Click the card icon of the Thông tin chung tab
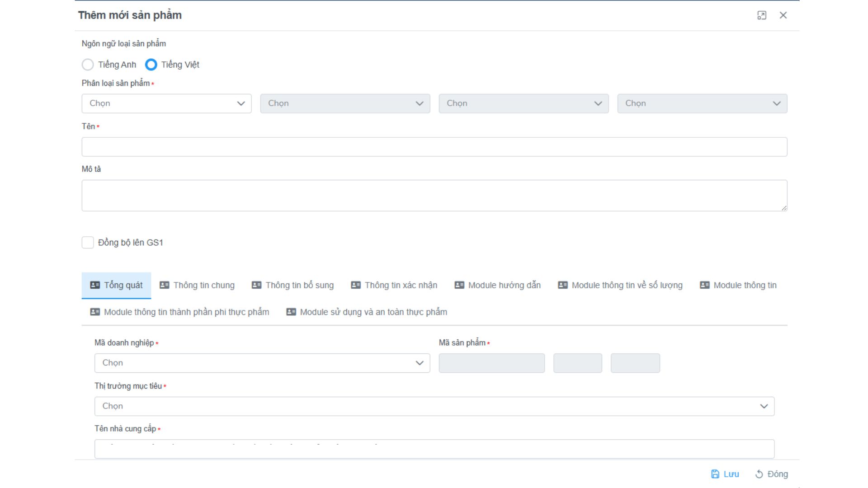 point(165,285)
